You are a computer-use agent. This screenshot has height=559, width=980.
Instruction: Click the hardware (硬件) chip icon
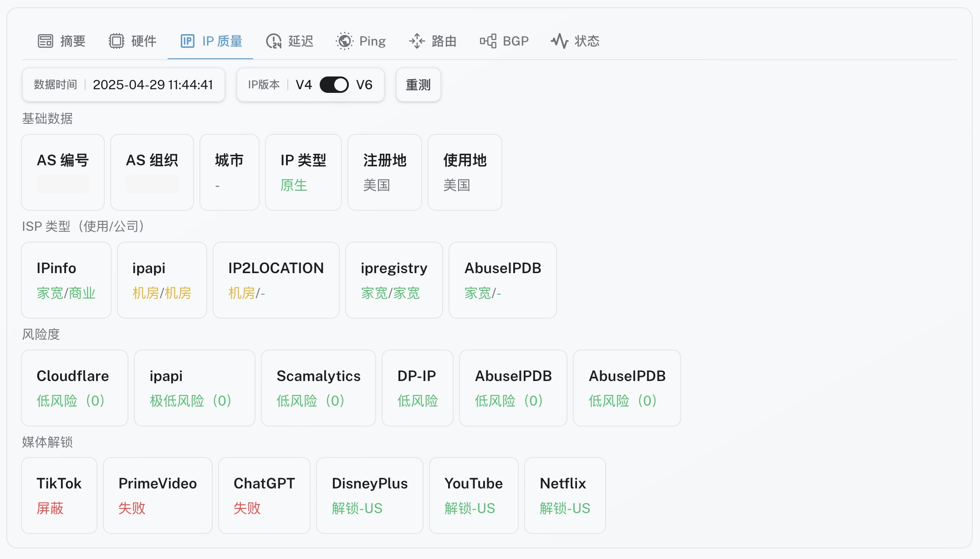117,41
